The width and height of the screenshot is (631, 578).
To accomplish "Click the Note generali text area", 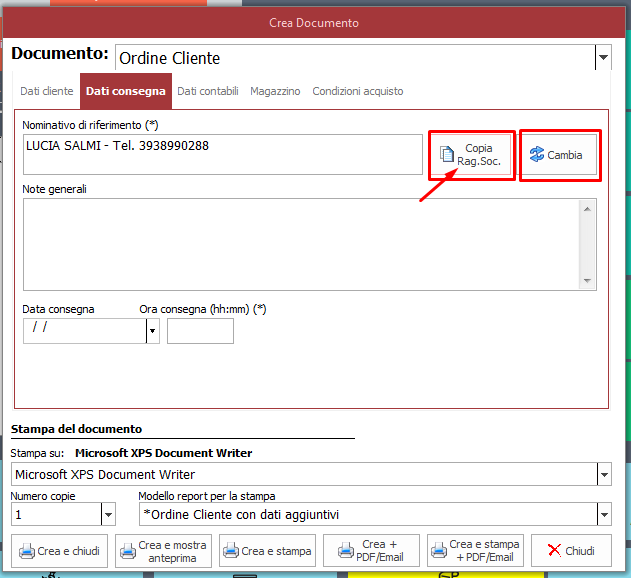I will pos(300,243).
